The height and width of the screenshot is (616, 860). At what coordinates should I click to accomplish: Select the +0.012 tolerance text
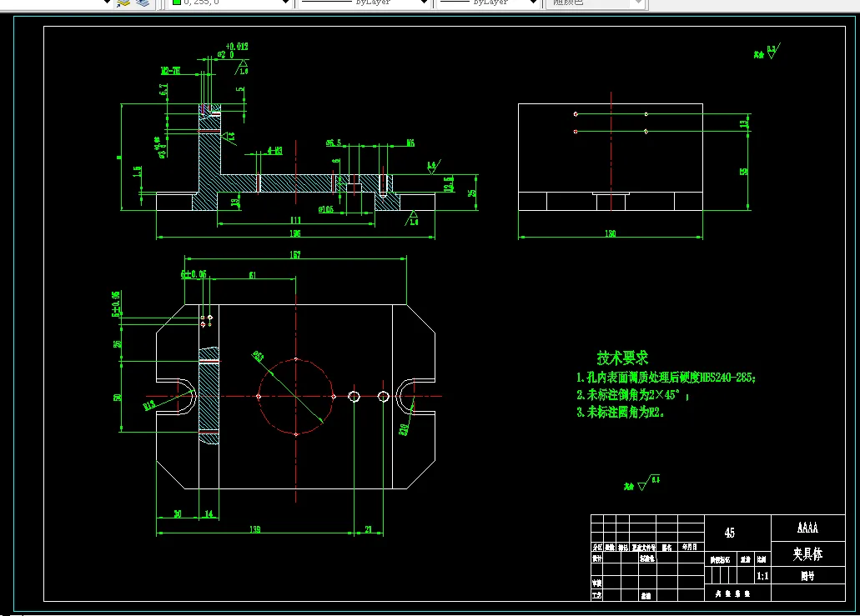point(237,47)
